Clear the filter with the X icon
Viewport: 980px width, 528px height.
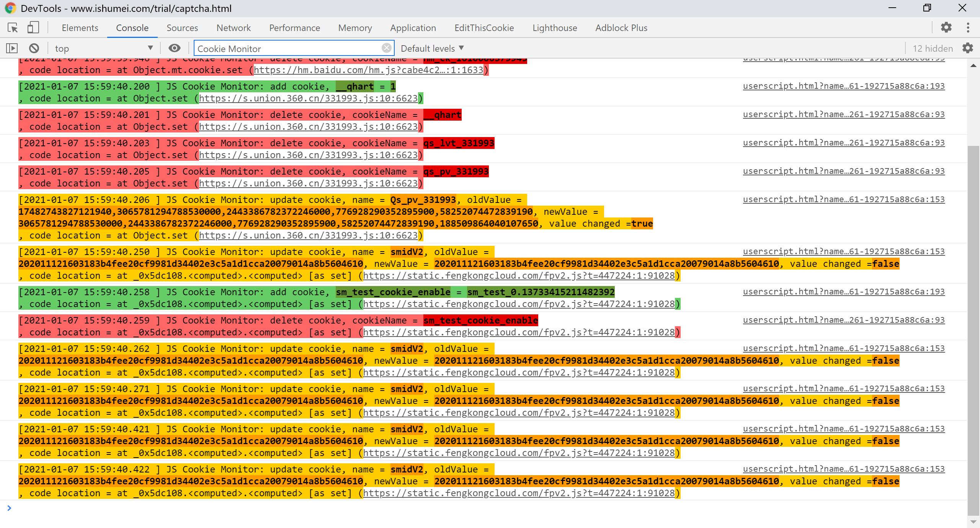click(x=387, y=47)
